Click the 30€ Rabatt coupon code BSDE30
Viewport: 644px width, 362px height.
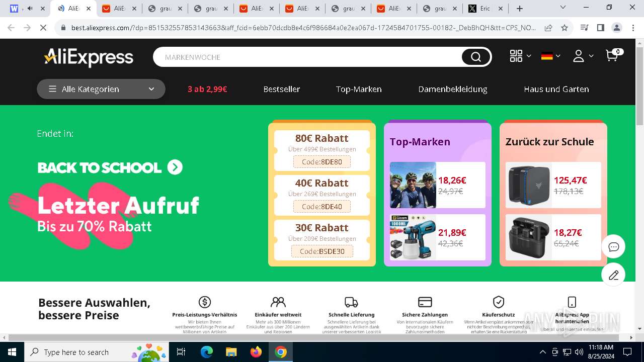pos(322,251)
